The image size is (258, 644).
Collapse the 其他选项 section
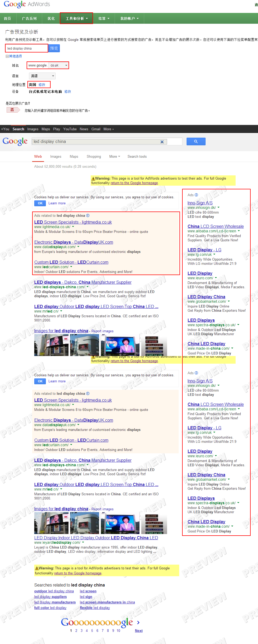coord(14,56)
